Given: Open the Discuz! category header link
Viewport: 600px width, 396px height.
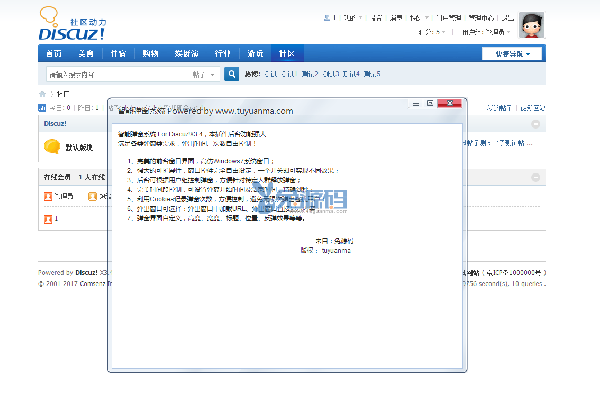Looking at the screenshot, I should point(55,124).
